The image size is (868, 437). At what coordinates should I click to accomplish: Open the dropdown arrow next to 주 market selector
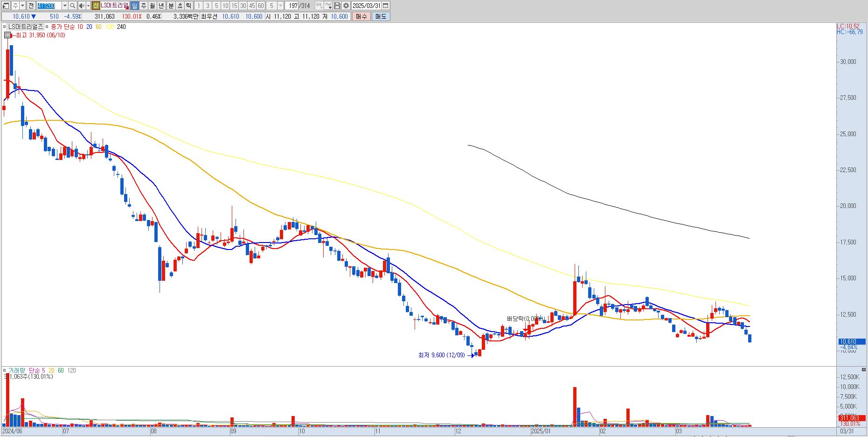click(22, 6)
